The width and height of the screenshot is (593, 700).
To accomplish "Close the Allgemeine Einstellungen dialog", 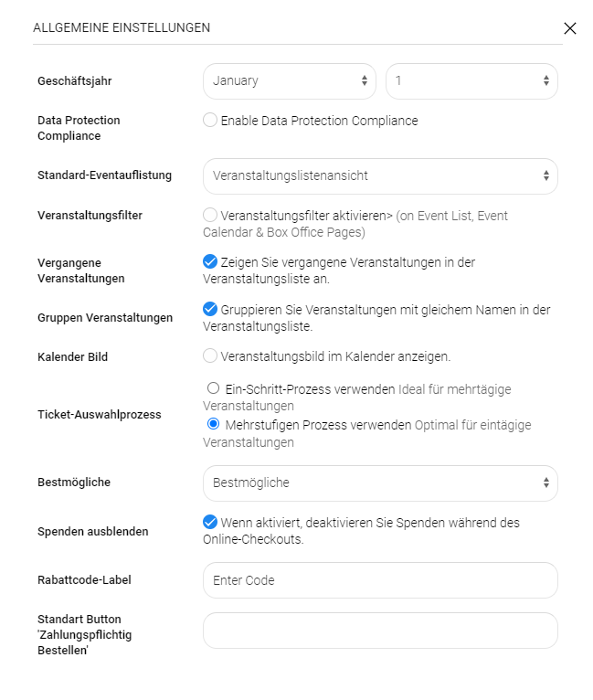I will [570, 28].
